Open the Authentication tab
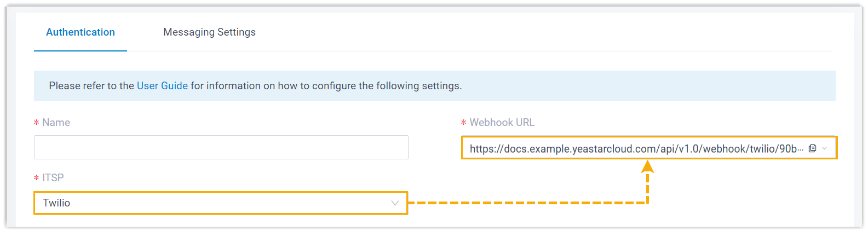The height and width of the screenshot is (230, 868). [x=81, y=32]
